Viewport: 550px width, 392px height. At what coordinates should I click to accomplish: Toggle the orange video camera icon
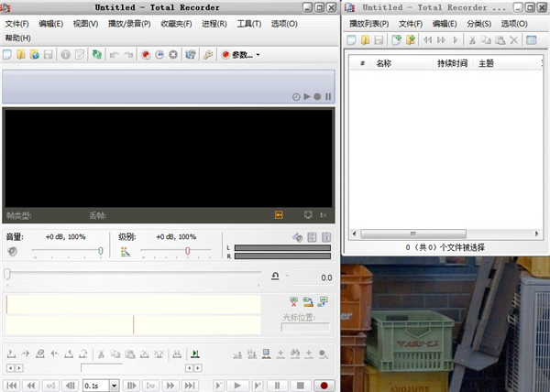tap(280, 214)
